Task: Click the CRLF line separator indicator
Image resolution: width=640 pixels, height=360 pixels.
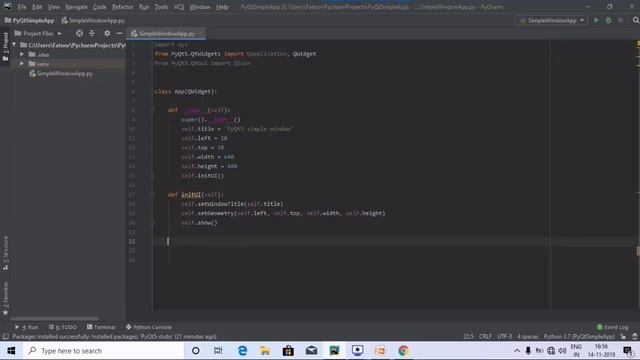Action: click(x=485, y=336)
